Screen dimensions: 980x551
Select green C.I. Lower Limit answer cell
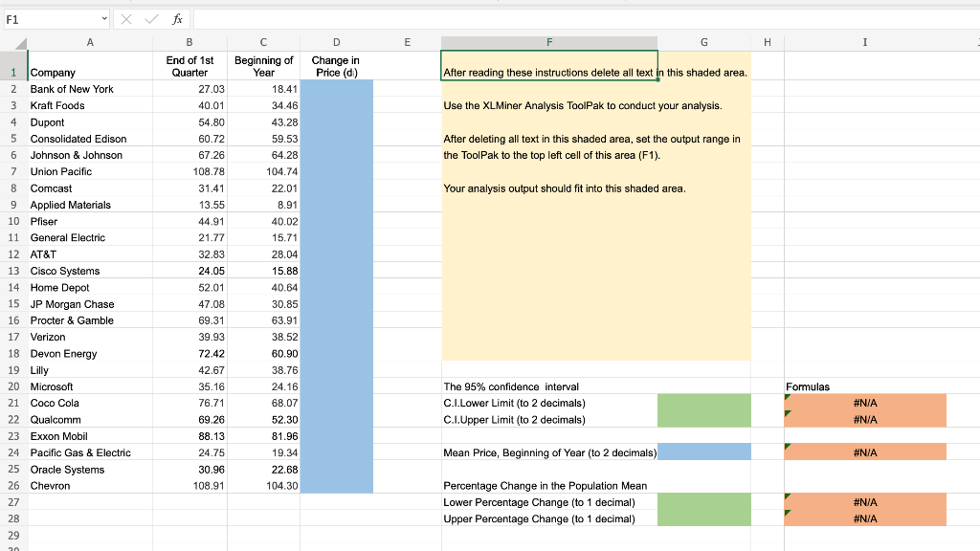tap(703, 403)
